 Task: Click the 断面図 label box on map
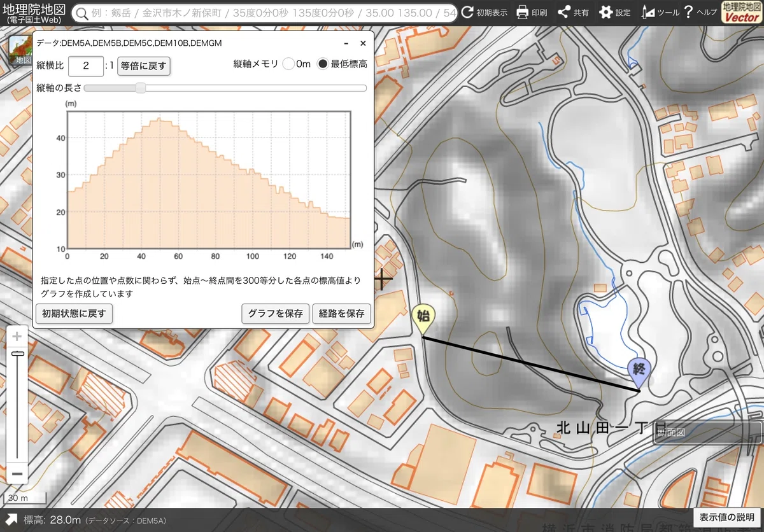click(707, 432)
